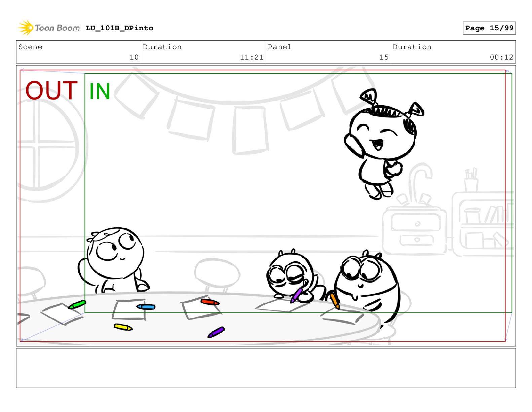
Task: Click the Page 15/99 box
Action: tap(489, 28)
